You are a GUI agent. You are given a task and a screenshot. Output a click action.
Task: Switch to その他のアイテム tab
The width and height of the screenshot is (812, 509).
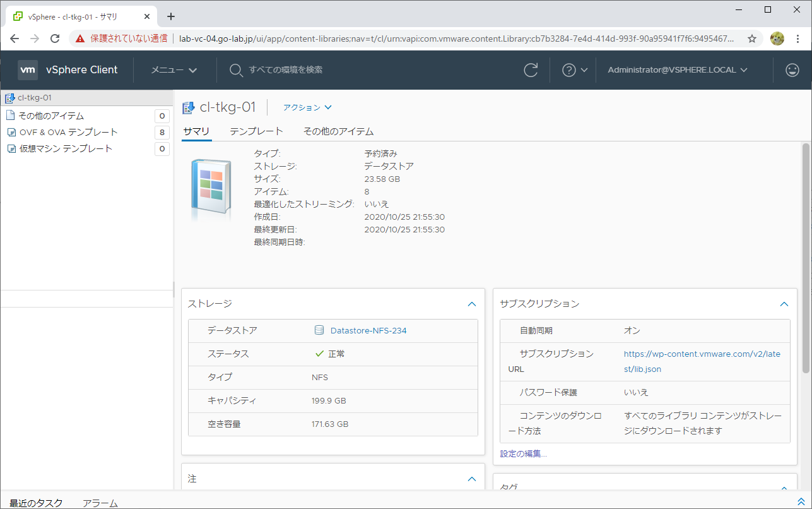(338, 131)
